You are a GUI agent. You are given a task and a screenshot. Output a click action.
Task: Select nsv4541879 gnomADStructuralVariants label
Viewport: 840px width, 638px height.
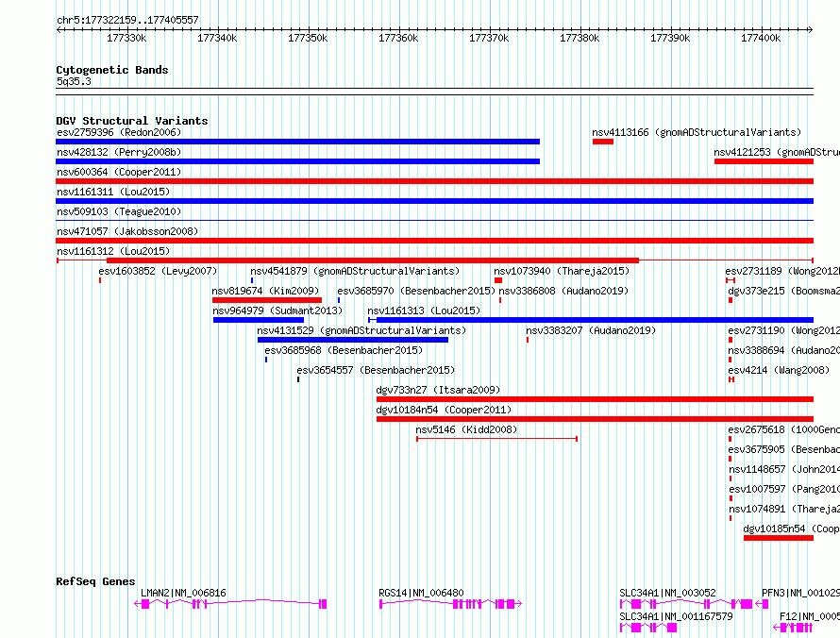coord(355,271)
